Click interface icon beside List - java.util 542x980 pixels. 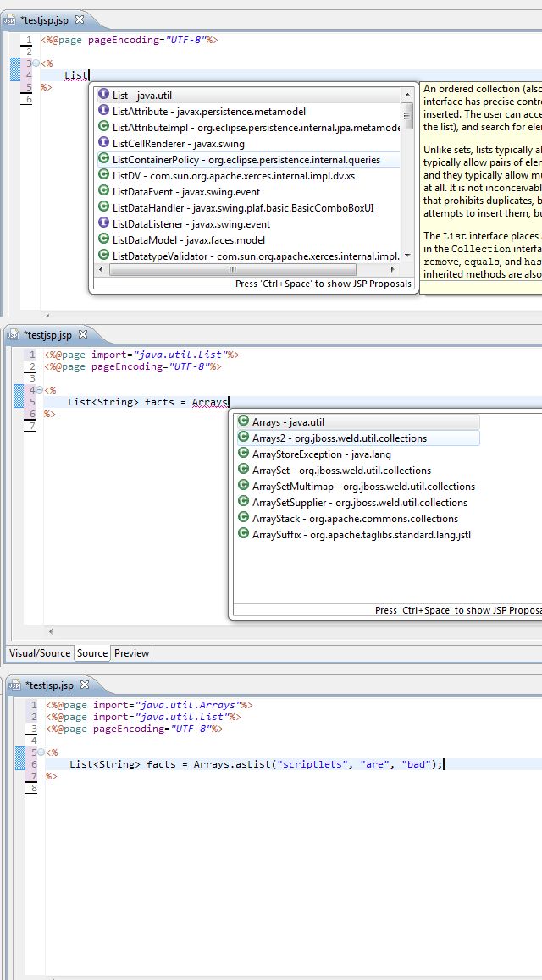click(104, 95)
